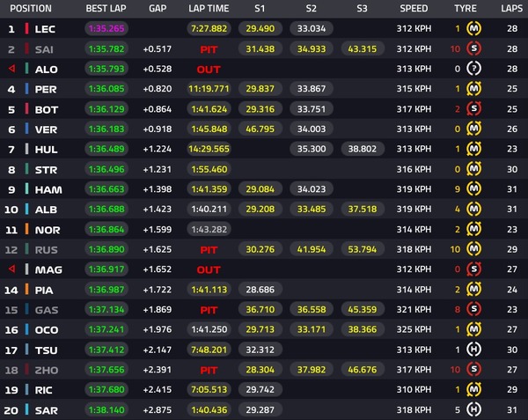This screenshot has height=420, width=528.
Task: Select the BEST LAP column header
Action: click(x=106, y=9)
